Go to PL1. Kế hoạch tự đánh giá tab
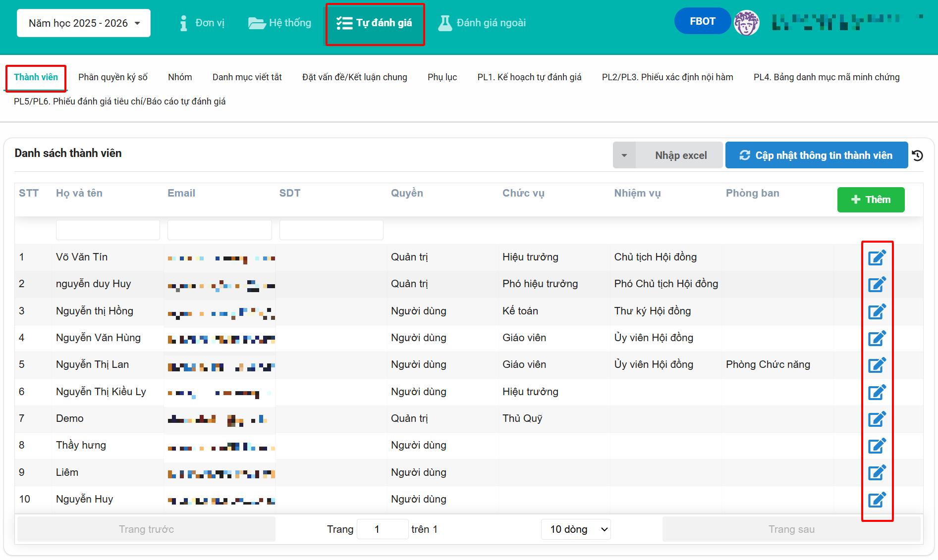This screenshot has height=560, width=938. pyautogui.click(x=529, y=77)
